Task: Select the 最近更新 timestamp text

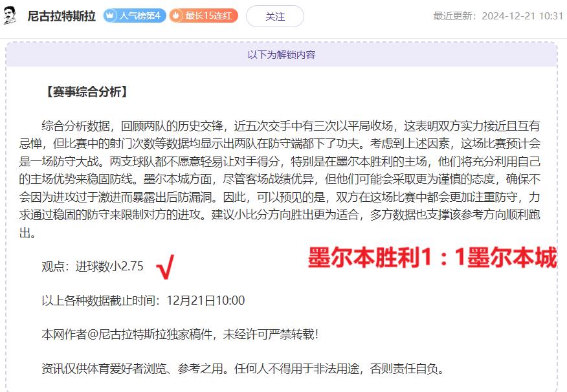Action: 498,16
